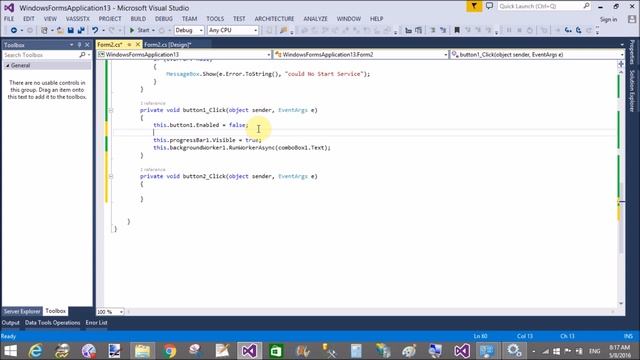Click the Navigate Backward arrow icon
640x360 pixels.
click(13, 30)
